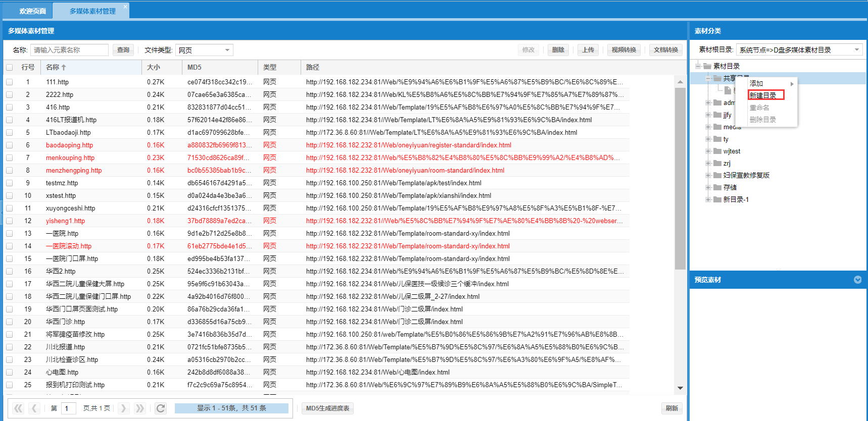Collapse the 共享目录 tree node
The width and height of the screenshot is (868, 421).
(x=708, y=78)
